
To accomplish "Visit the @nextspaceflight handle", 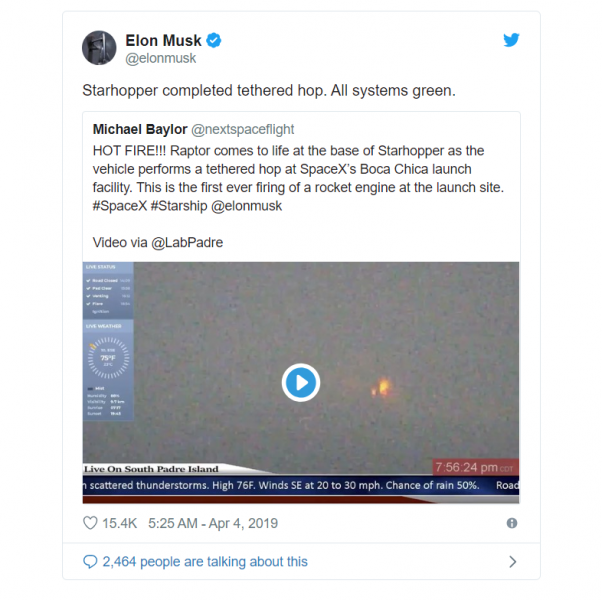I will tap(243, 129).
